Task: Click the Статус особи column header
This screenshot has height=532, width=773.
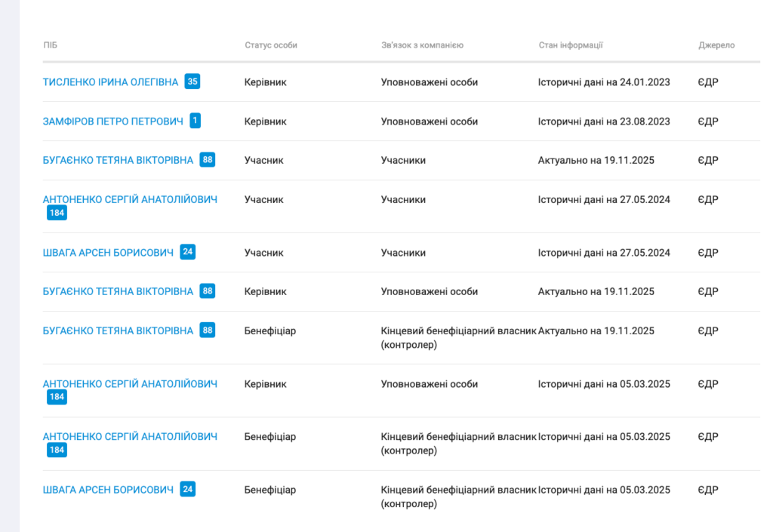Action: pyautogui.click(x=271, y=45)
